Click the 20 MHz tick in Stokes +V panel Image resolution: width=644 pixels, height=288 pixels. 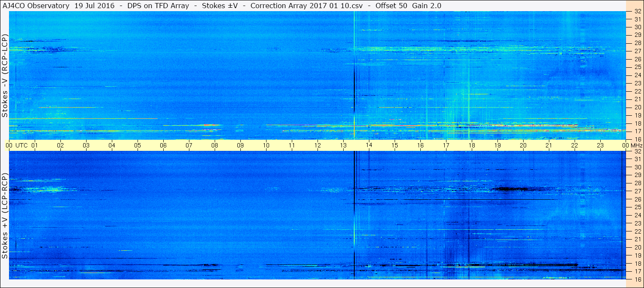pyautogui.click(x=638, y=247)
